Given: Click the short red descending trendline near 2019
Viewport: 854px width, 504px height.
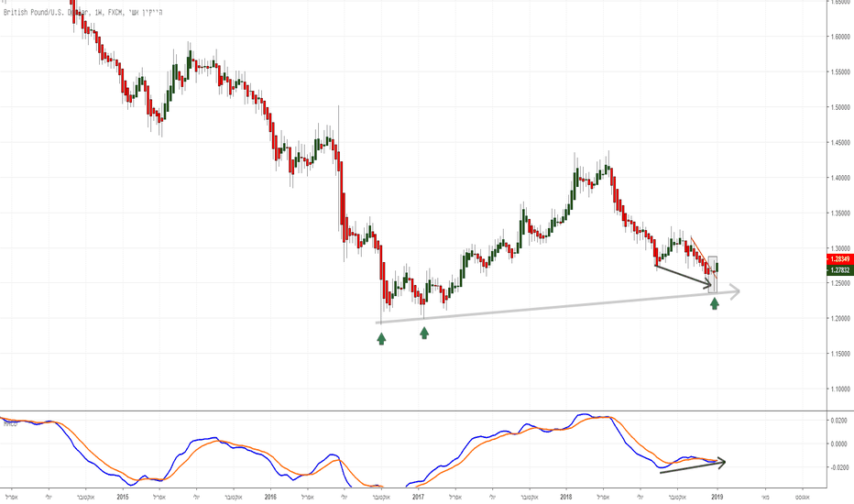Looking at the screenshot, I should tap(703, 257).
